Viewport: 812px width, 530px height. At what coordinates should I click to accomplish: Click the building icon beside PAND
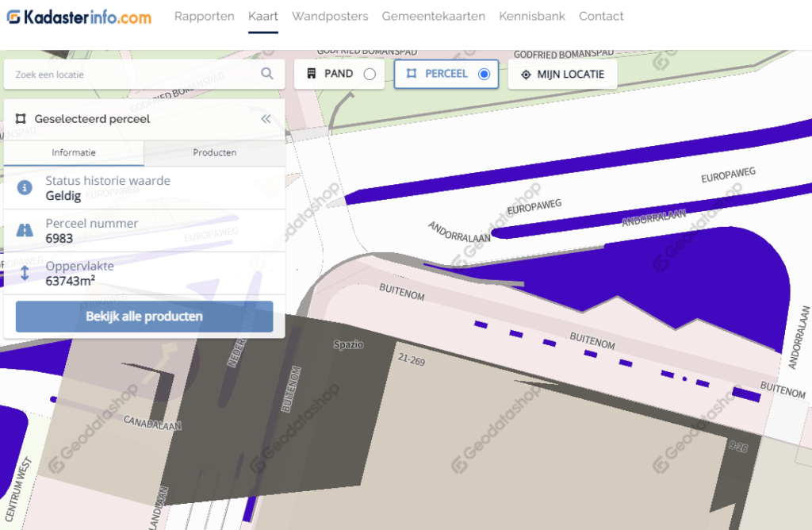pyautogui.click(x=311, y=74)
